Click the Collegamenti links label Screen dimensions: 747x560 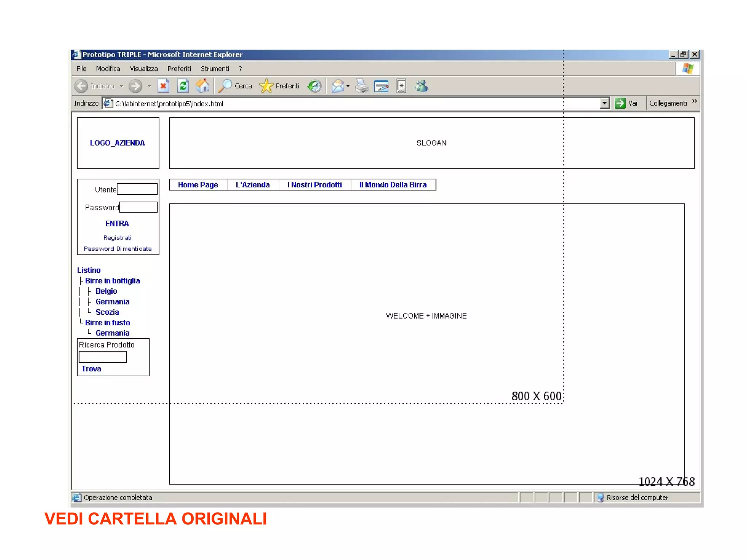(x=668, y=103)
